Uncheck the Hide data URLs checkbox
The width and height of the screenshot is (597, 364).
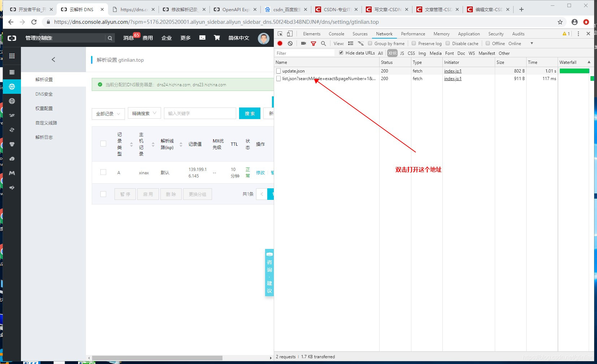341,53
